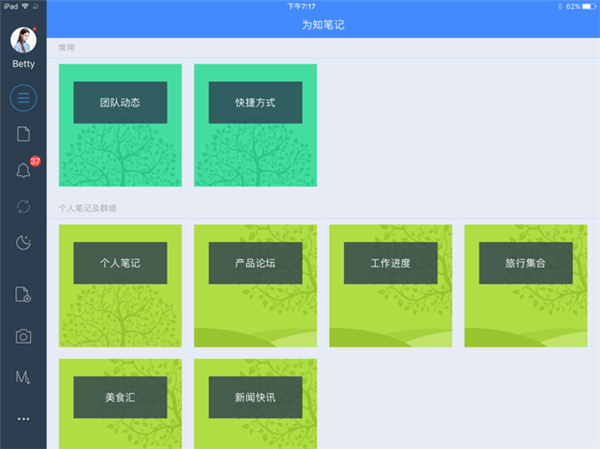This screenshot has height=449, width=600.
Task: Tap the 常用 section header
Action: 67,48
